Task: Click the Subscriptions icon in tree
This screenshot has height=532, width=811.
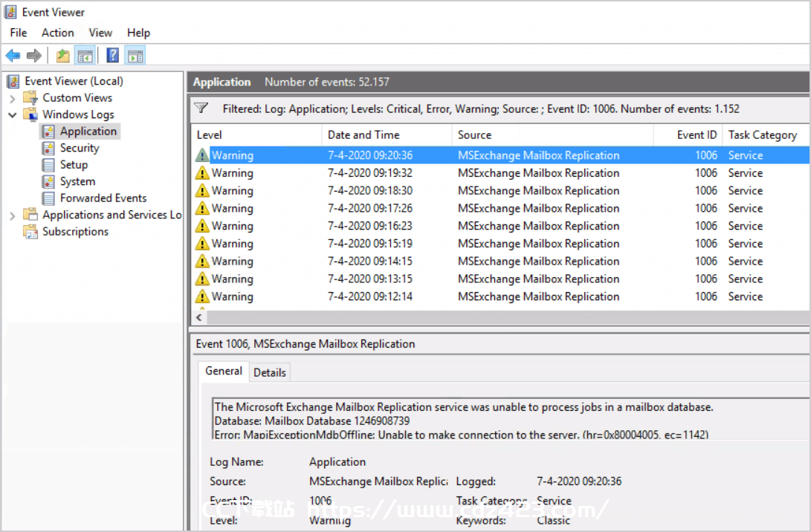Action: (30, 232)
